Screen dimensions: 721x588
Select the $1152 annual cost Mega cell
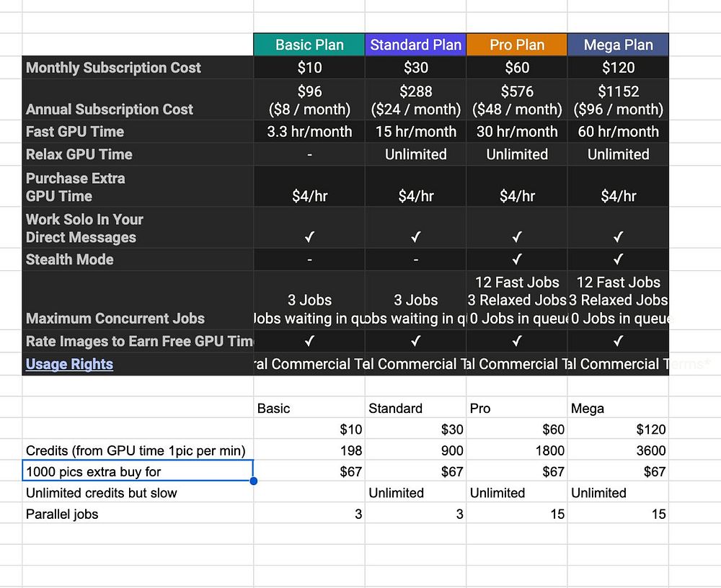click(x=618, y=100)
